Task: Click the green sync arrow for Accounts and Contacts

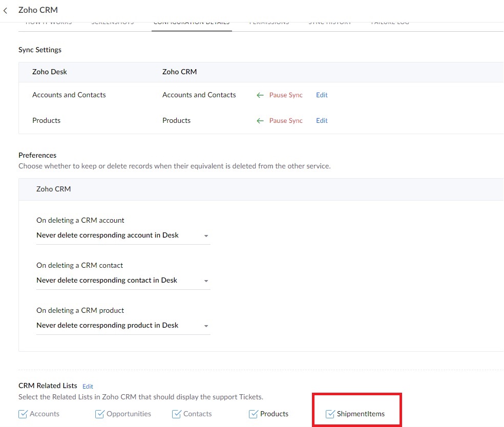Action: tap(260, 95)
